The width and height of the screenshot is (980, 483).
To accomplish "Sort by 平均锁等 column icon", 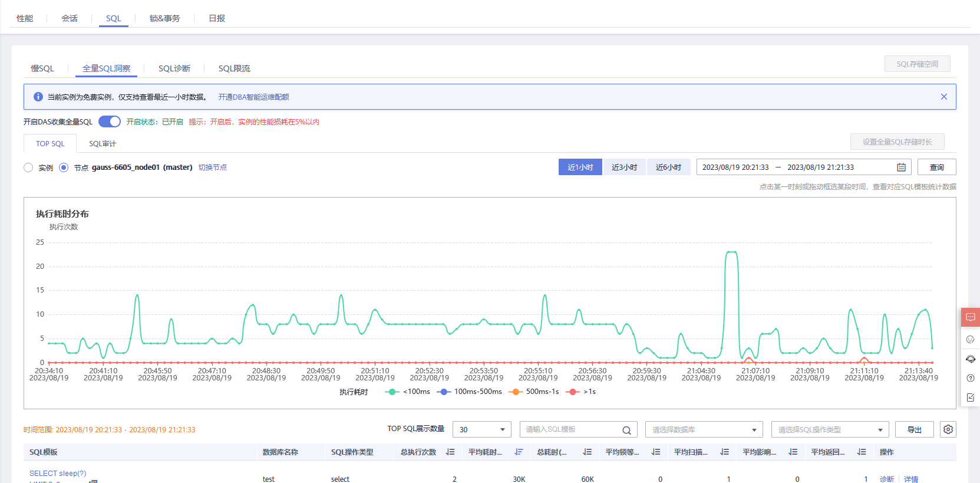I will pos(655,452).
